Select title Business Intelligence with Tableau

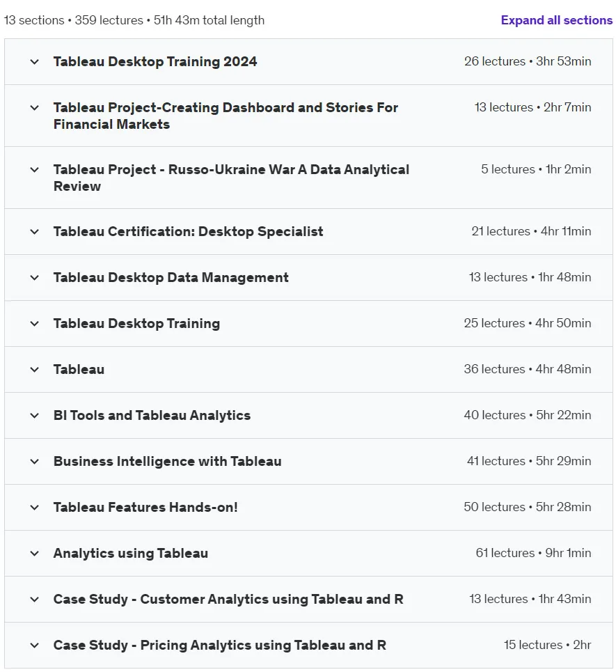pos(168,461)
